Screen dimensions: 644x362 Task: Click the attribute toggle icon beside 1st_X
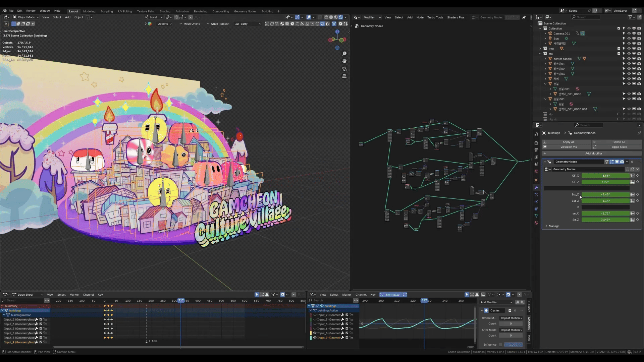coord(632,194)
